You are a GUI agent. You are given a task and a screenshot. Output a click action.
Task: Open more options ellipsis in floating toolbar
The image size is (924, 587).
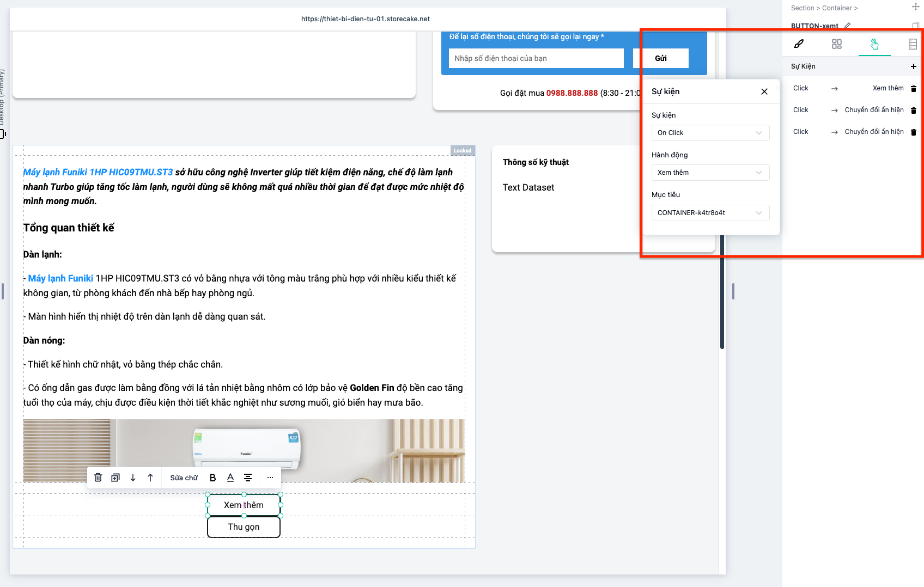(x=270, y=478)
